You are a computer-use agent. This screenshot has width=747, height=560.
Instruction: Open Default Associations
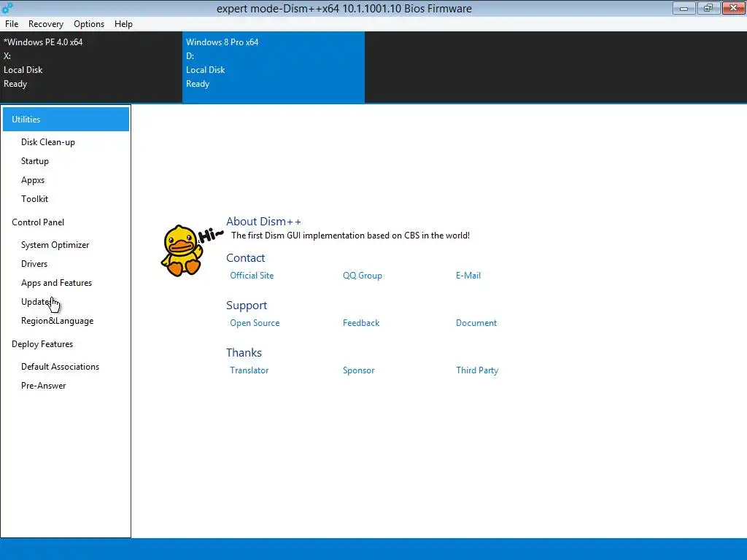coord(60,367)
